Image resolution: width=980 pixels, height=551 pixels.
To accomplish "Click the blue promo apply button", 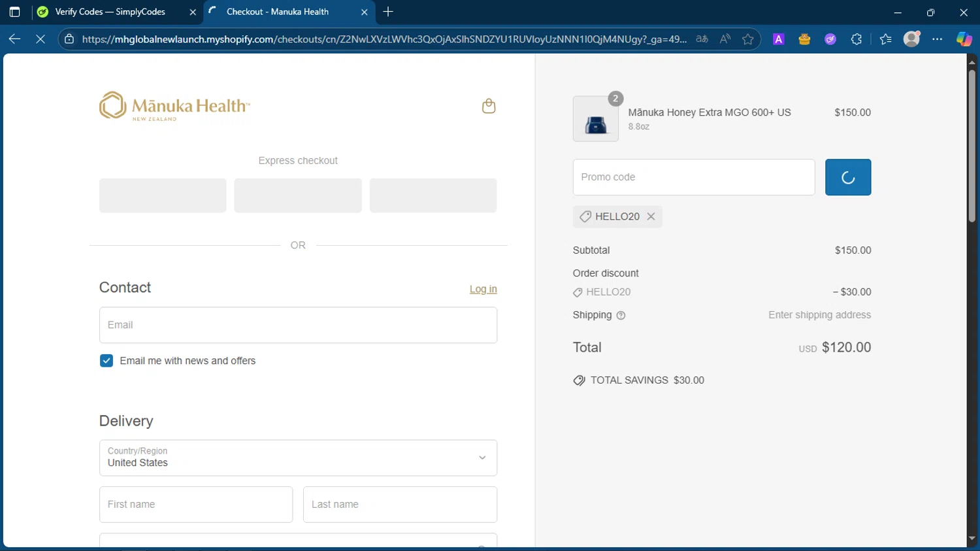I will point(848,177).
